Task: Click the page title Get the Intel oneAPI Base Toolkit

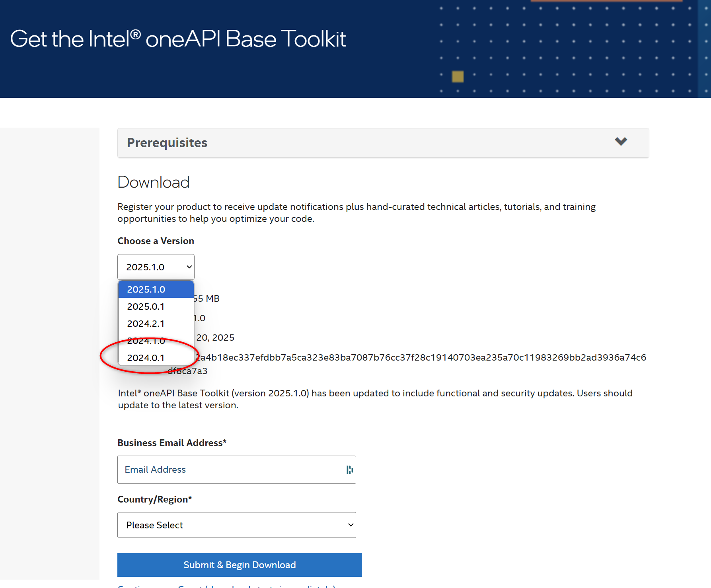Action: pyautogui.click(x=178, y=39)
